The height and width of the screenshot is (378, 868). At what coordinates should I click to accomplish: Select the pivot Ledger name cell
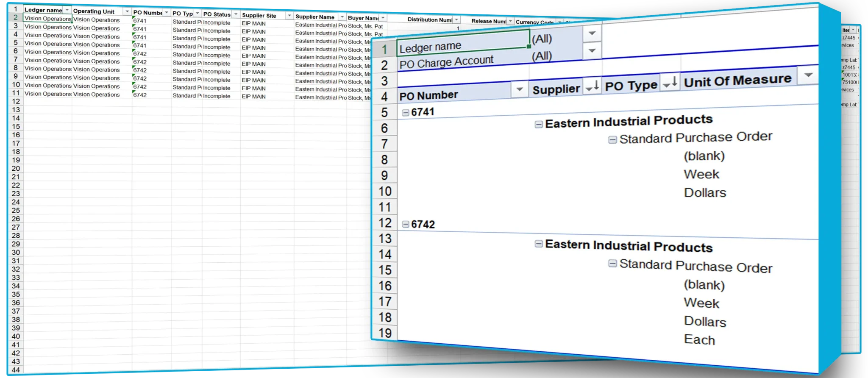click(x=463, y=47)
